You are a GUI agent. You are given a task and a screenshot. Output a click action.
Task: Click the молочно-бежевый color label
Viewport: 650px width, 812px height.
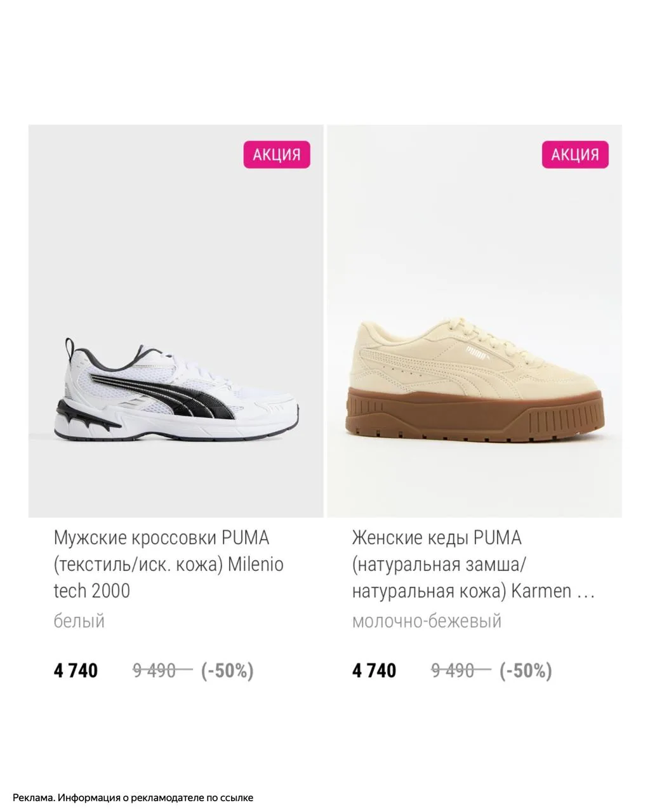pyautogui.click(x=427, y=620)
